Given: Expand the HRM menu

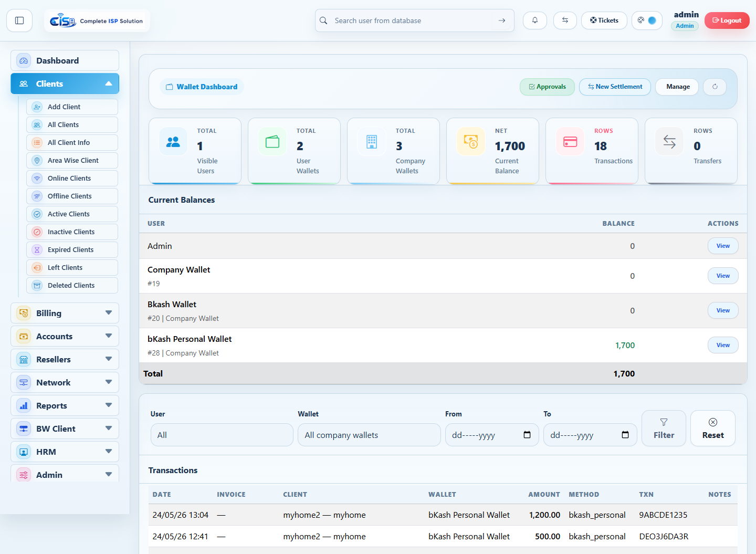Looking at the screenshot, I should (65, 452).
